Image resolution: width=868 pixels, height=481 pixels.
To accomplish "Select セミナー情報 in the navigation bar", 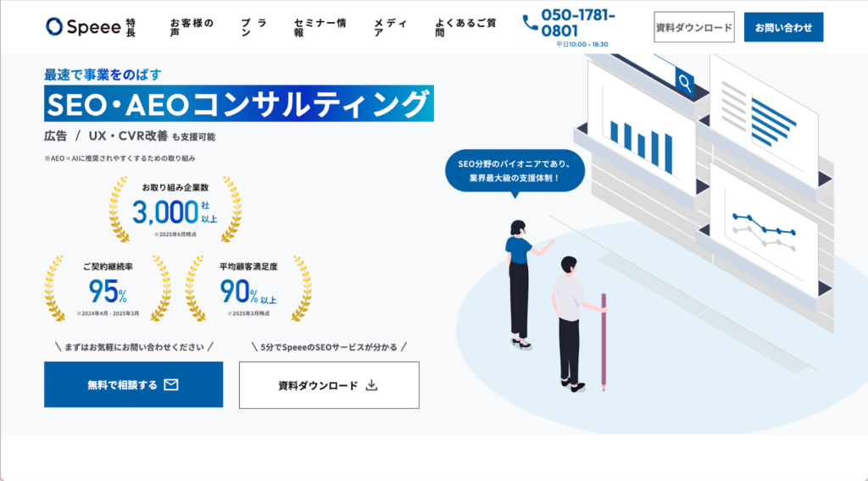I will click(320, 27).
